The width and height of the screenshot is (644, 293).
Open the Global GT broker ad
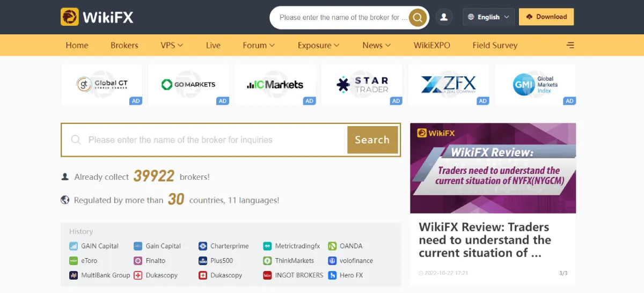101,84
